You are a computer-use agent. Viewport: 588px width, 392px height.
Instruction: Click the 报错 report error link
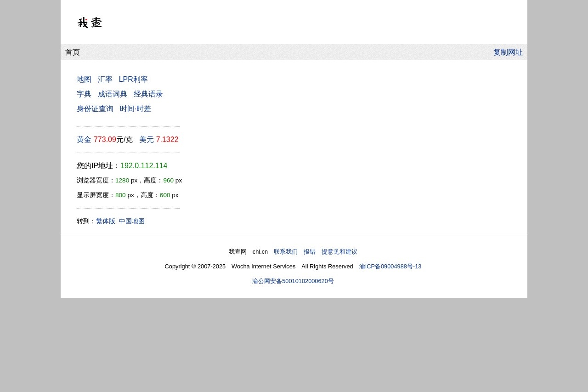pos(310,252)
